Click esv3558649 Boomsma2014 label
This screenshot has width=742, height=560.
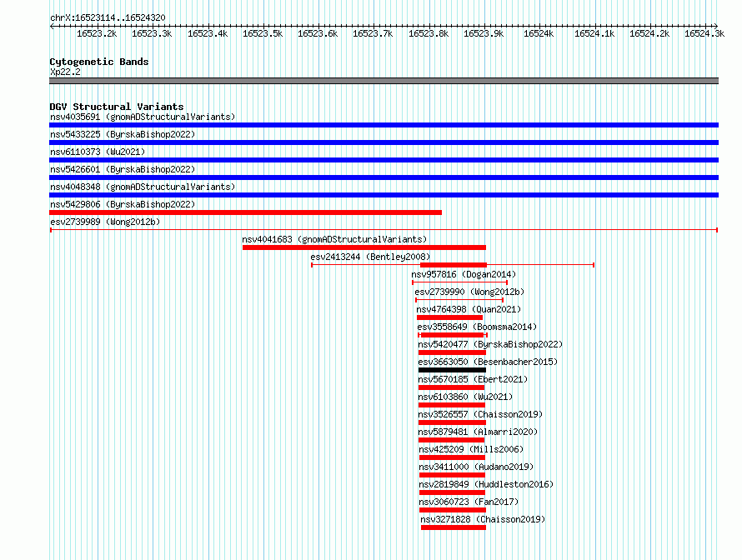click(477, 327)
